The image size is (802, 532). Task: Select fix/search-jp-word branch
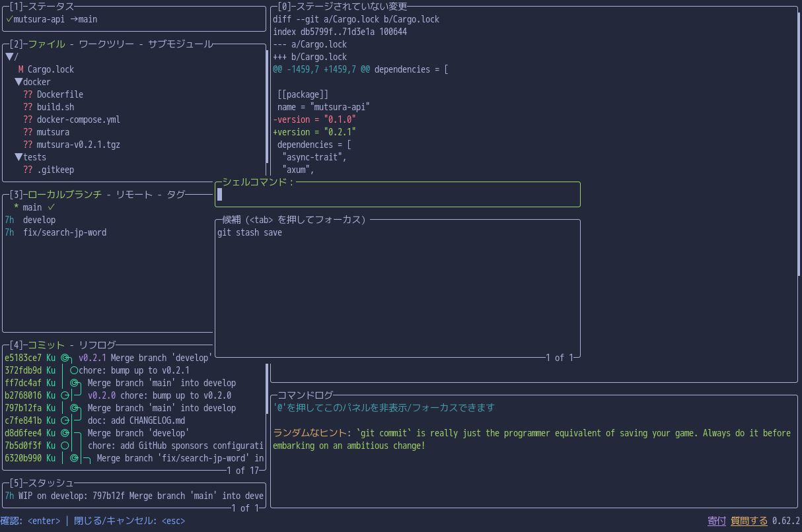click(109, 232)
